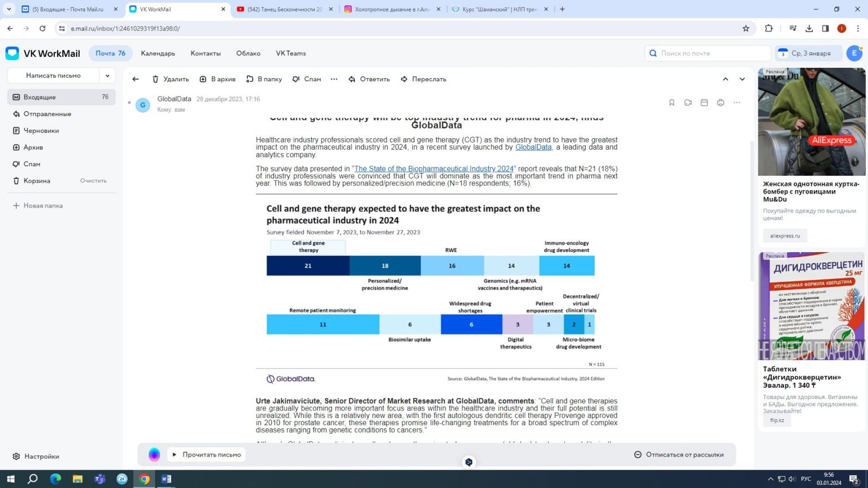Click the Поиск по почте search field
The height and width of the screenshot is (488, 868).
[x=708, y=53]
